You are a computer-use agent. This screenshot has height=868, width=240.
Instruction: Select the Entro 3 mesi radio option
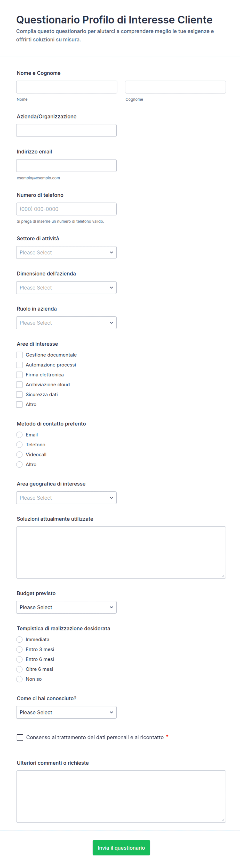pos(20,649)
